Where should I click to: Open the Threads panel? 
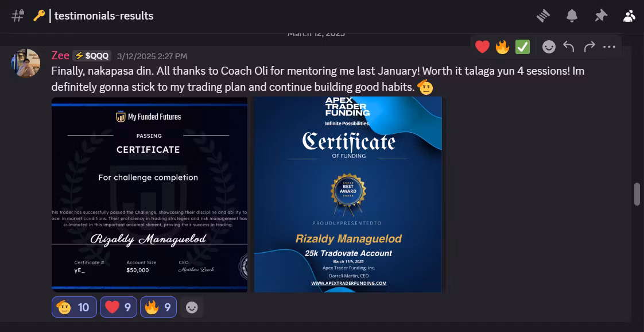point(542,16)
